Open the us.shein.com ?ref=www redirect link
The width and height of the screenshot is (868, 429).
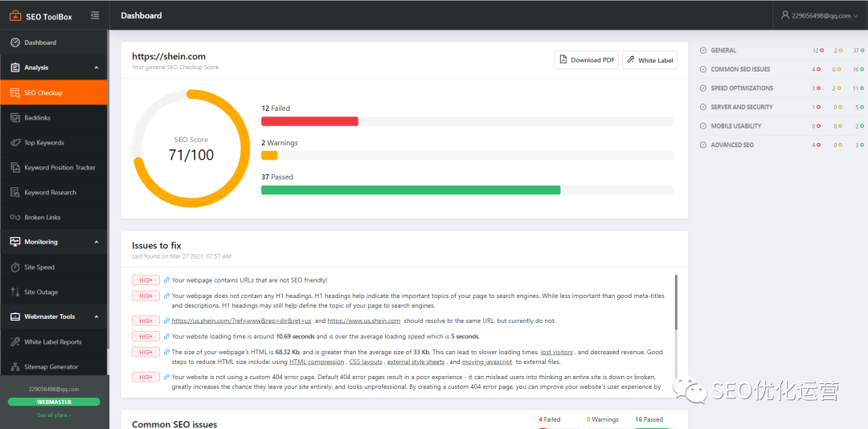point(241,321)
